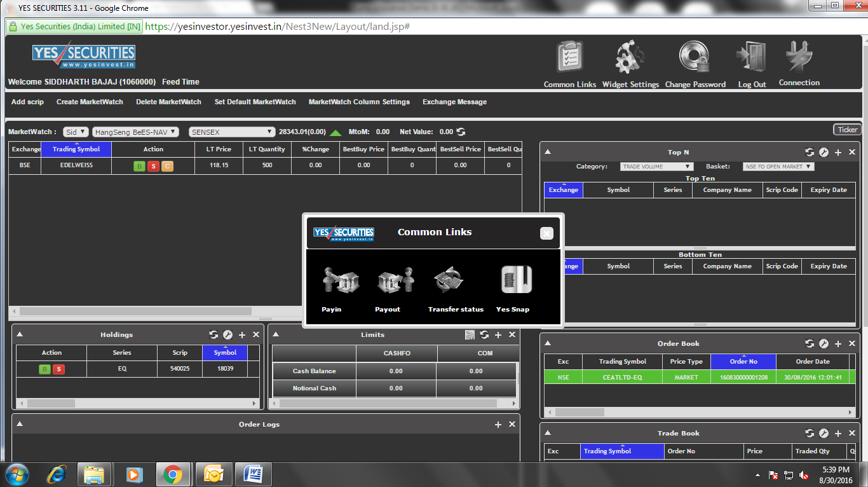Image resolution: width=868 pixels, height=487 pixels.
Task: Refresh the Net Value figure
Action: point(461,132)
